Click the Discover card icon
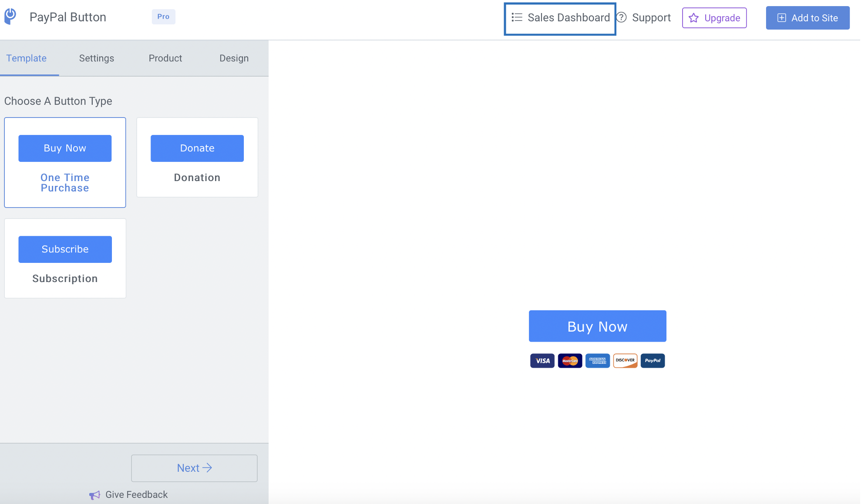This screenshot has width=868, height=504. point(625,361)
